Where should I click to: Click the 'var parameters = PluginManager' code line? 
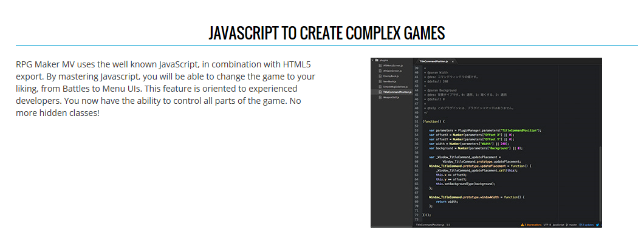click(x=485, y=130)
